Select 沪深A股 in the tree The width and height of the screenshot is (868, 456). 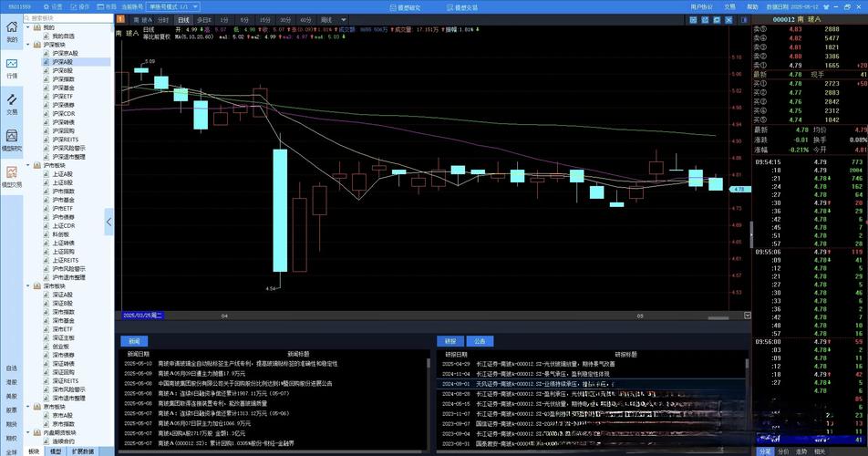click(x=62, y=62)
